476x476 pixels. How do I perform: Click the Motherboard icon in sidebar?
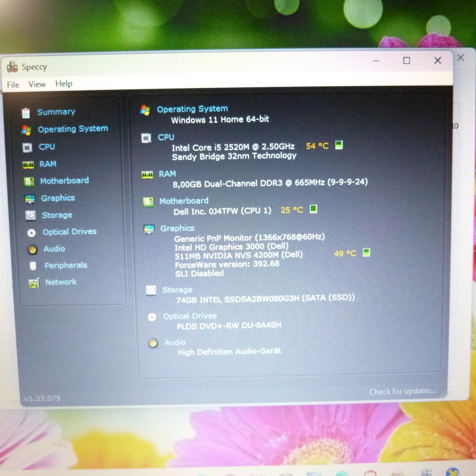pos(29,181)
